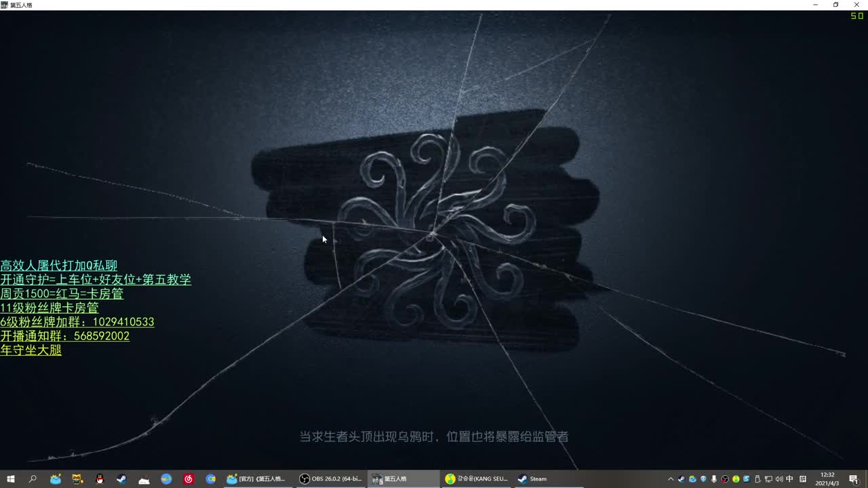Expand the hidden tray icons chevron
Image resolution: width=868 pixels, height=488 pixels.
671,479
